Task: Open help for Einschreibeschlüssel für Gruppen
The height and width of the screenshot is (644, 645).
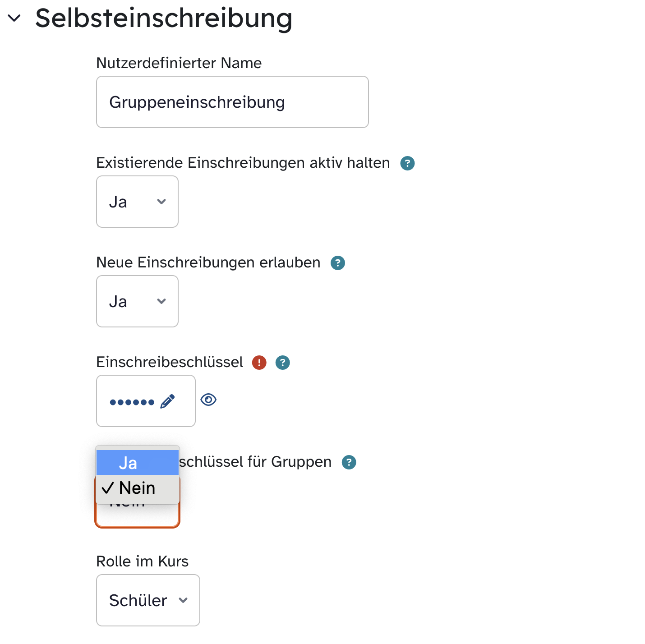Action: tap(349, 462)
